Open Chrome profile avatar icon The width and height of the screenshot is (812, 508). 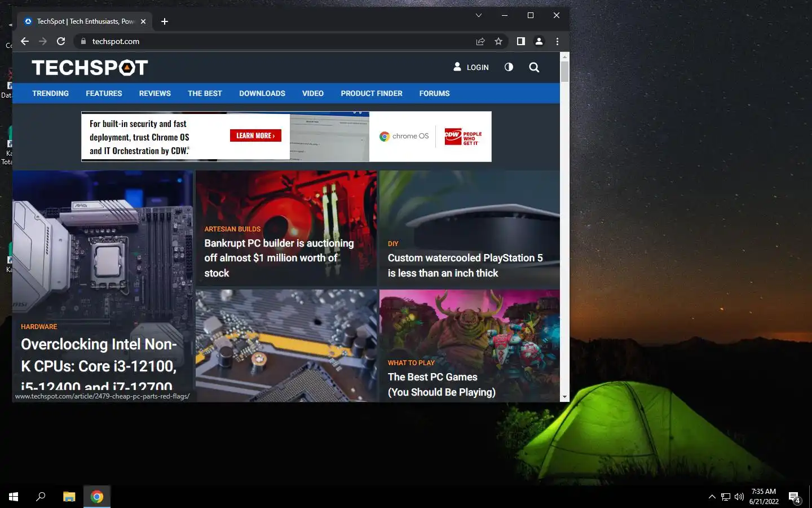click(539, 41)
